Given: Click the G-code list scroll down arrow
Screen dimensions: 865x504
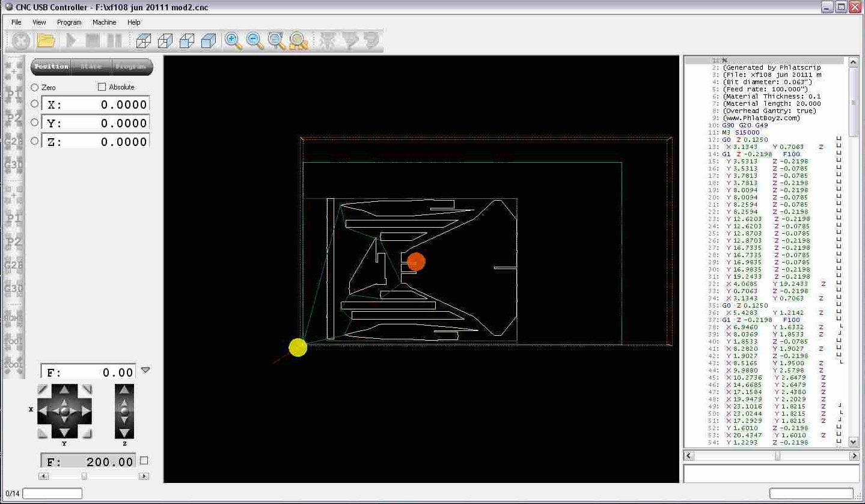Looking at the screenshot, I should coord(853,442).
